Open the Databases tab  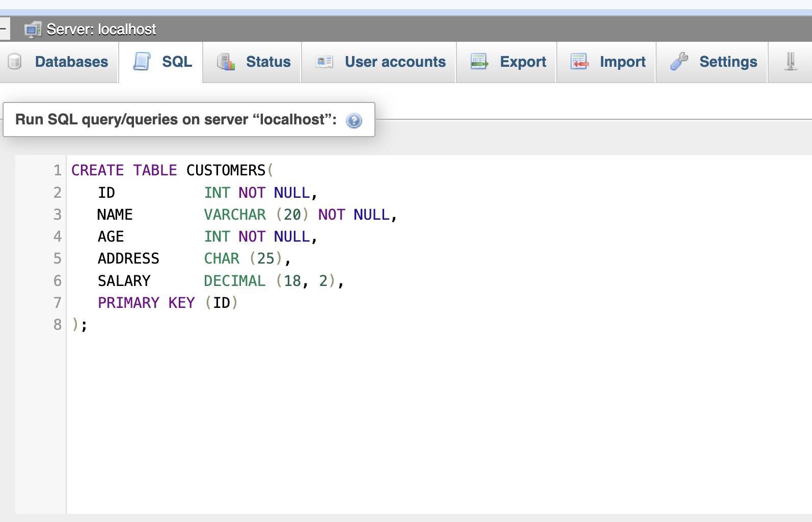[59, 62]
